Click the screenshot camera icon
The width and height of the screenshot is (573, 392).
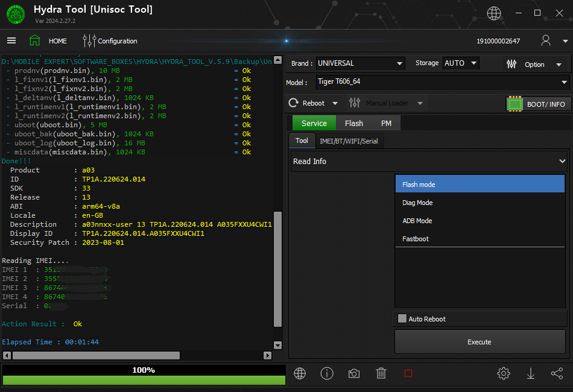[x=354, y=373]
